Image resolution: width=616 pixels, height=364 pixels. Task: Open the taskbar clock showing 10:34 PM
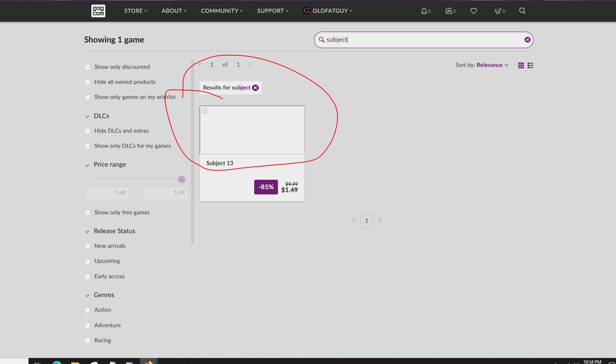[592, 362]
